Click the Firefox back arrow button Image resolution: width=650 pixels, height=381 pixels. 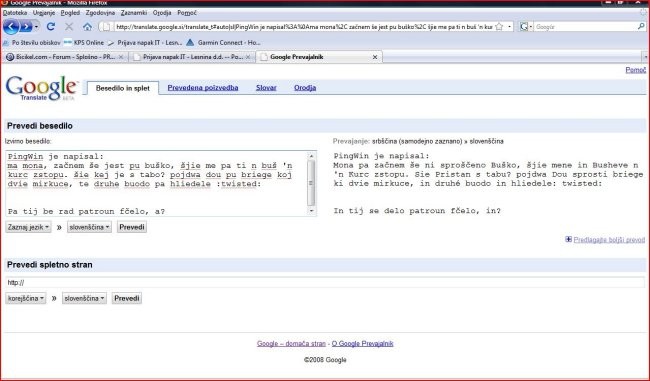[11, 27]
